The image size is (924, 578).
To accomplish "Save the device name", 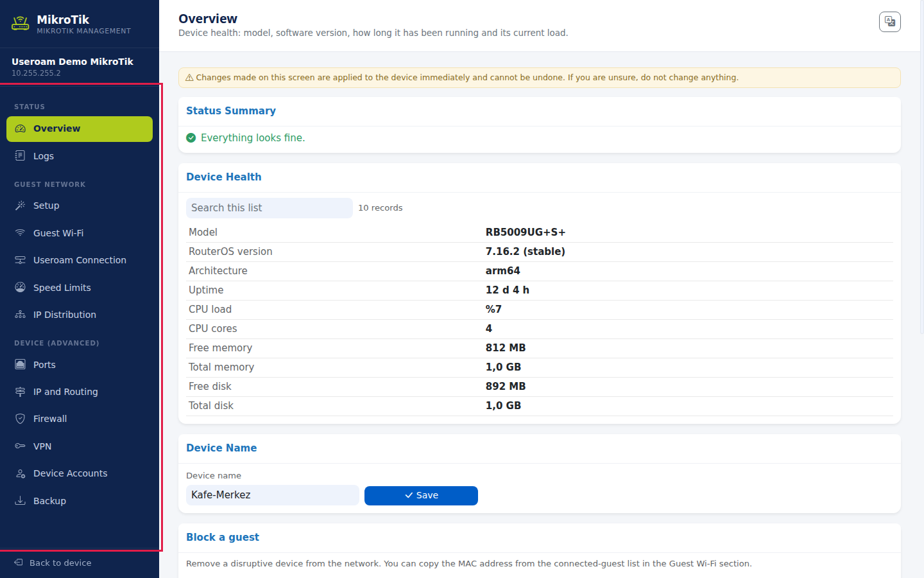I will tap(421, 495).
